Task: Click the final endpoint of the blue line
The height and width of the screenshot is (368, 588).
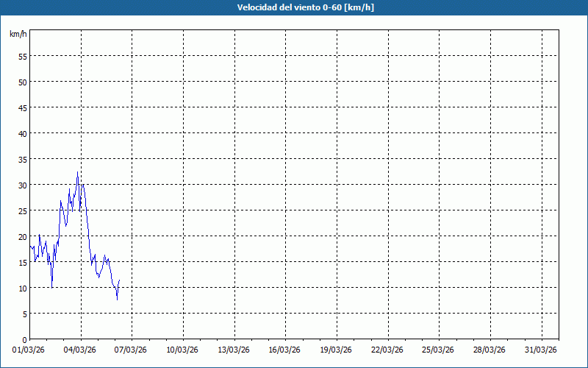Action: click(x=119, y=280)
